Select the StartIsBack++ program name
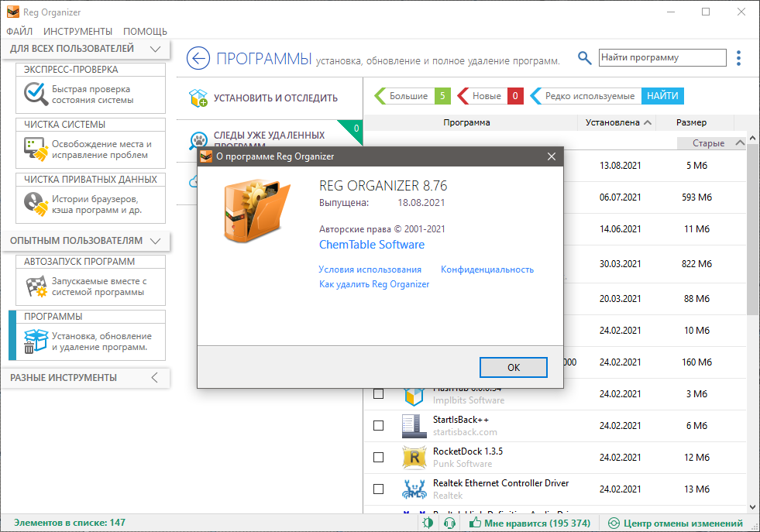The width and height of the screenshot is (760, 532). (x=461, y=420)
